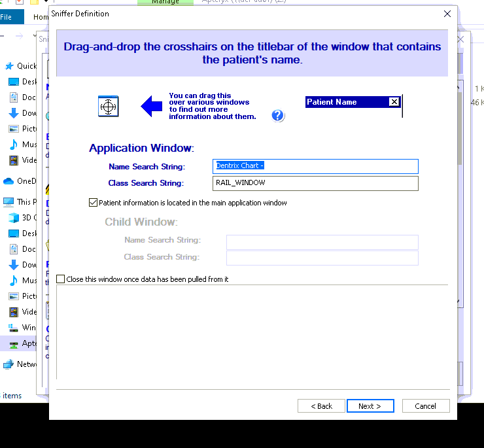Open 3D Objects under This PC
This screenshot has width=484, height=448.
point(22,217)
